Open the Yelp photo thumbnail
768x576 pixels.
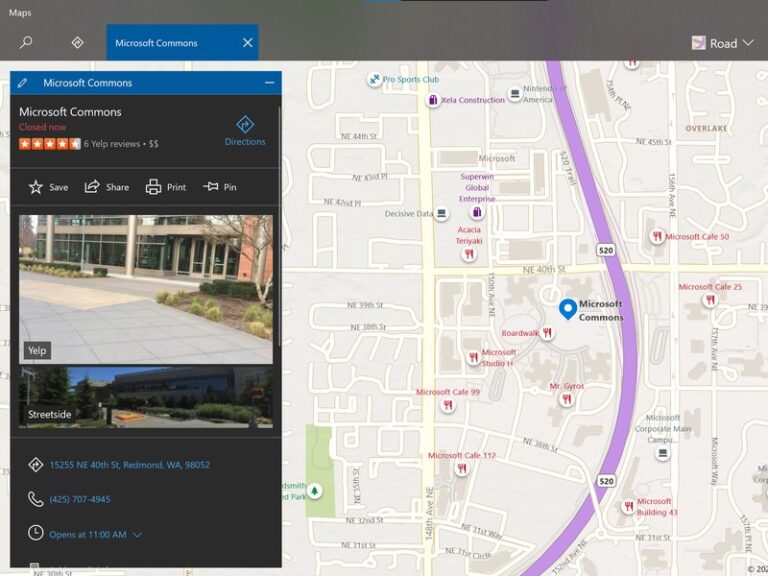click(145, 289)
